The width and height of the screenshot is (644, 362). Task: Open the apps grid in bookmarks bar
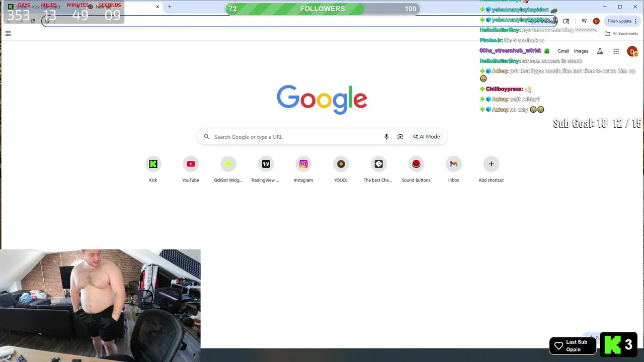8,34
